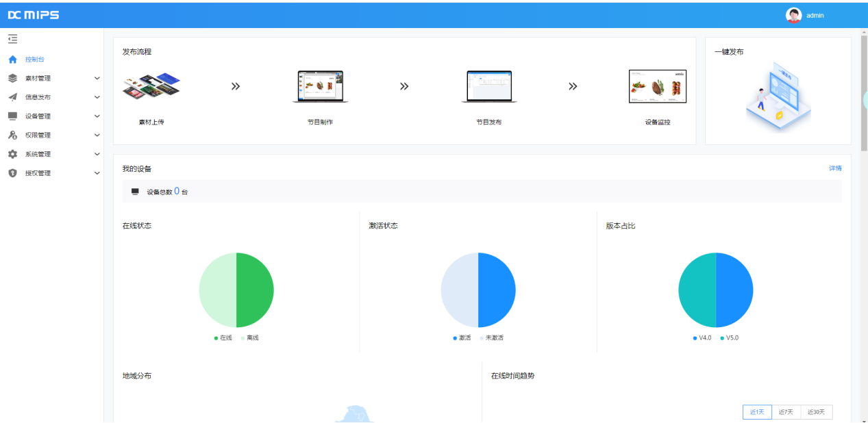Open the 详情 link in 我的设备
The width and height of the screenshot is (868, 423).
pos(835,168)
